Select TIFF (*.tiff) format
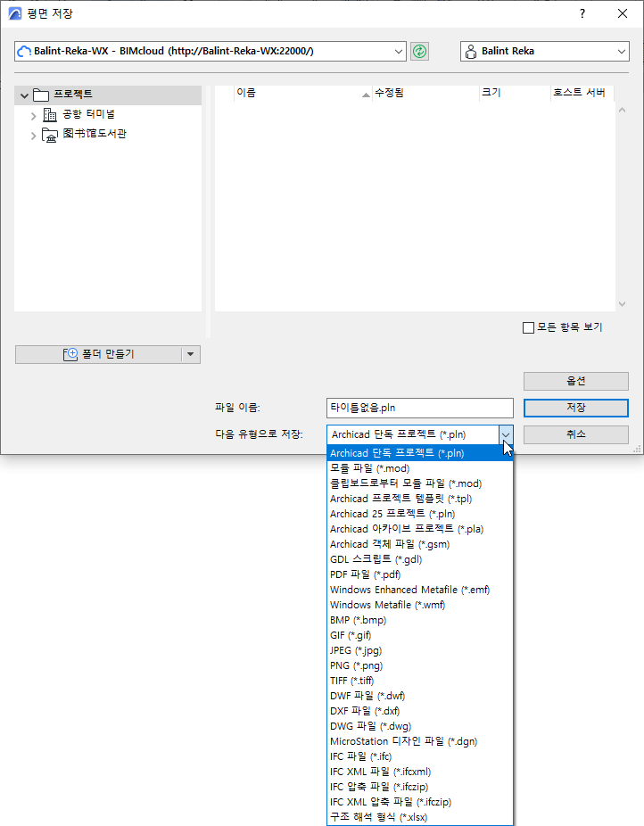Viewport: 644px width, 826px height. pyautogui.click(x=420, y=681)
